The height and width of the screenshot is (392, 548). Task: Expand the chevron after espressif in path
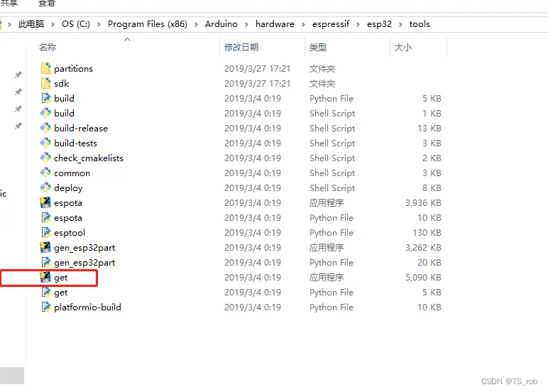[x=358, y=24]
